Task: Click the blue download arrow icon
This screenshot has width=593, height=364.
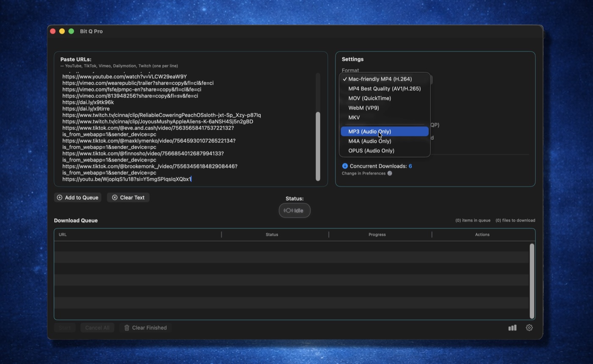Action: pos(345,166)
